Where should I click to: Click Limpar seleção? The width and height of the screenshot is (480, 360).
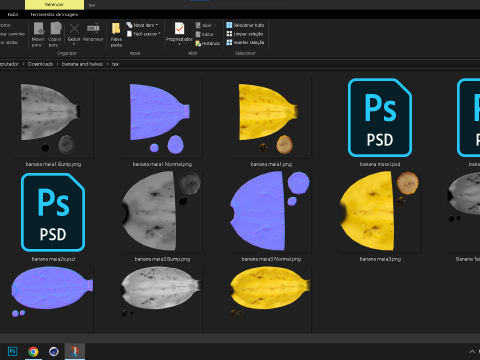[x=245, y=34]
